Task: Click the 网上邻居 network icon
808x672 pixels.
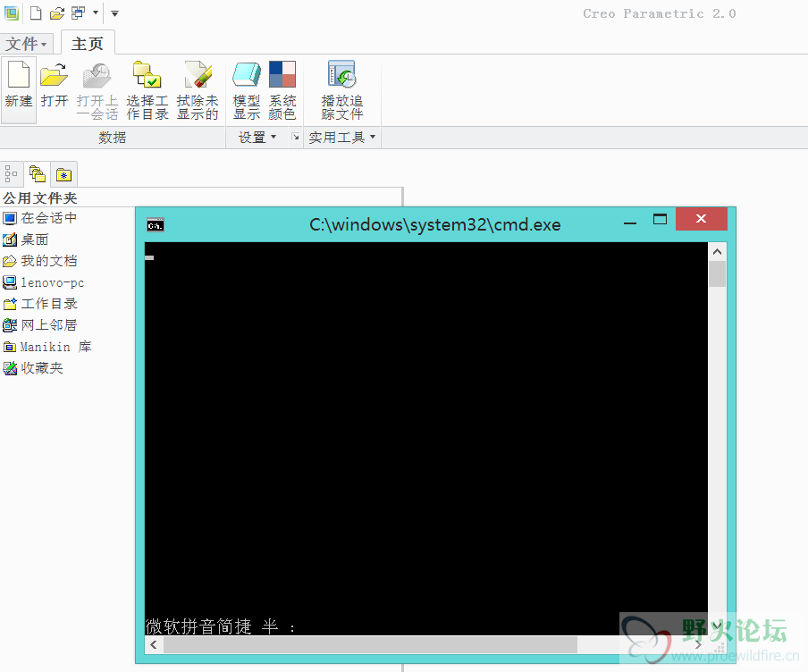Action: (10, 325)
